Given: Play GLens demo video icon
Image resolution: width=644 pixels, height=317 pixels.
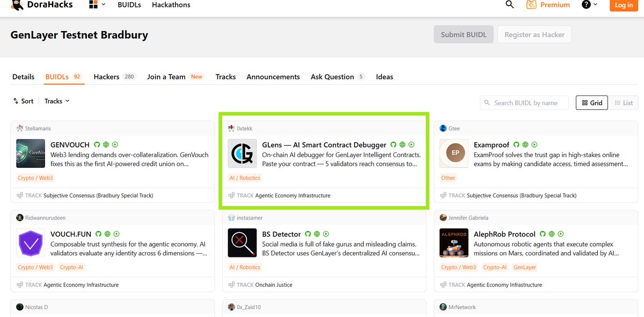Looking at the screenshot, I should pyautogui.click(x=412, y=145).
